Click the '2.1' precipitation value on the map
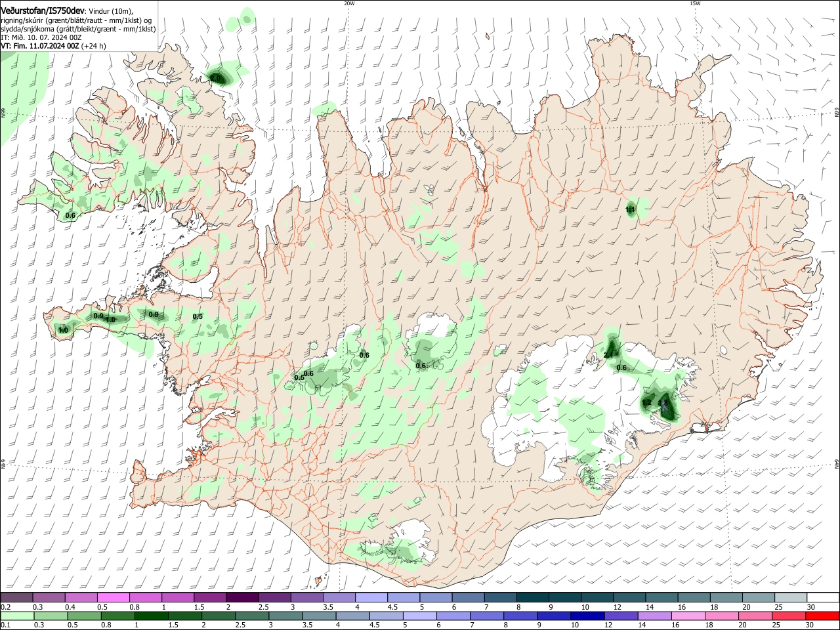This screenshot has height=630, width=840. 608,355
